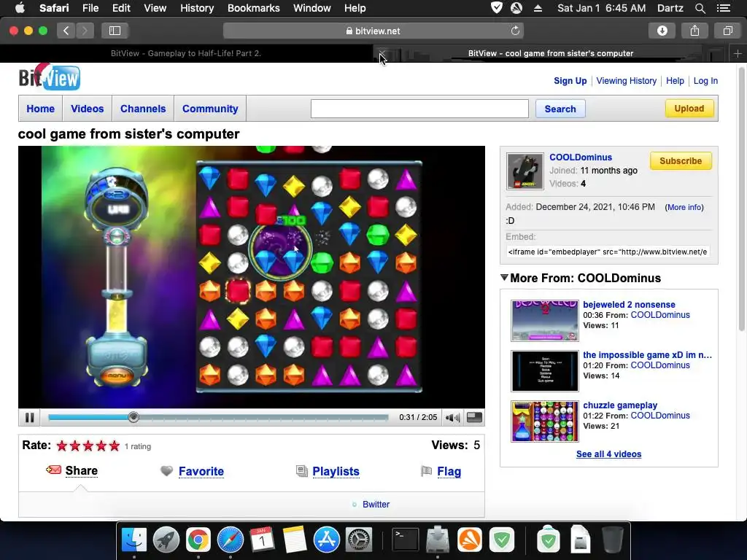The image size is (747, 560).
Task: Click the BitView logo
Action: (x=49, y=77)
